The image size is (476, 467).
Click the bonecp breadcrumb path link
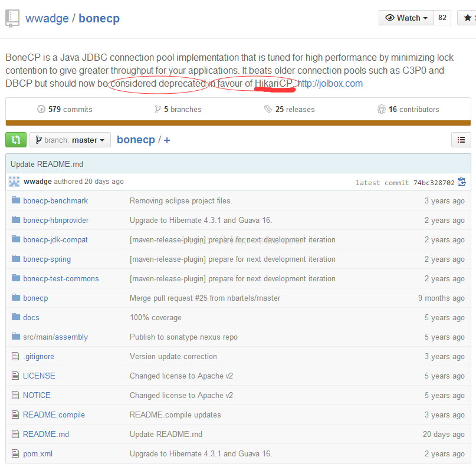[x=136, y=140]
